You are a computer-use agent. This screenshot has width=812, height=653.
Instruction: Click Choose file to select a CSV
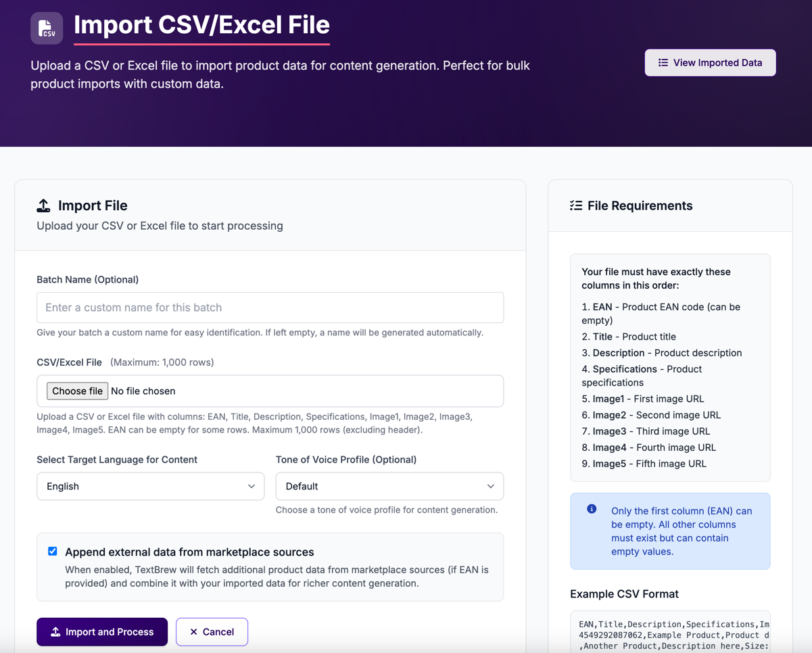(77, 391)
